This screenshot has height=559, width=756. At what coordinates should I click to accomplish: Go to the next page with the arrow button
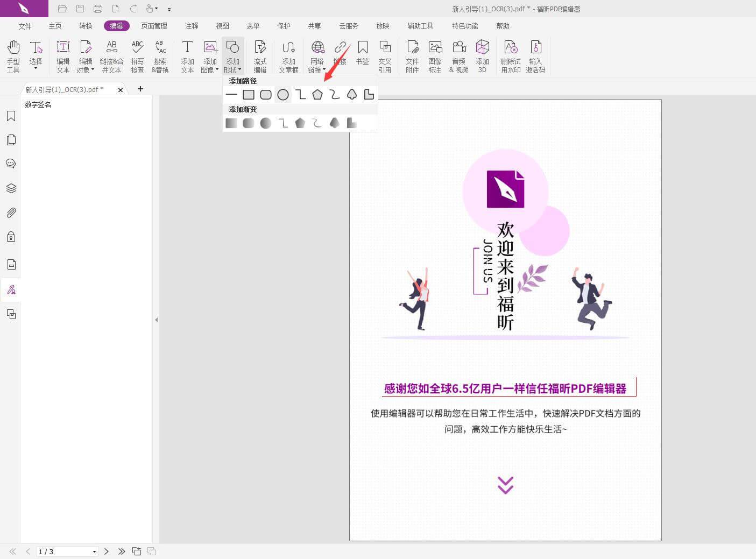[x=106, y=551]
